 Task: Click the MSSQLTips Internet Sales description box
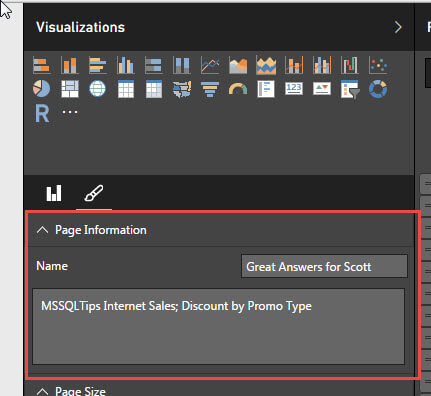(218, 326)
